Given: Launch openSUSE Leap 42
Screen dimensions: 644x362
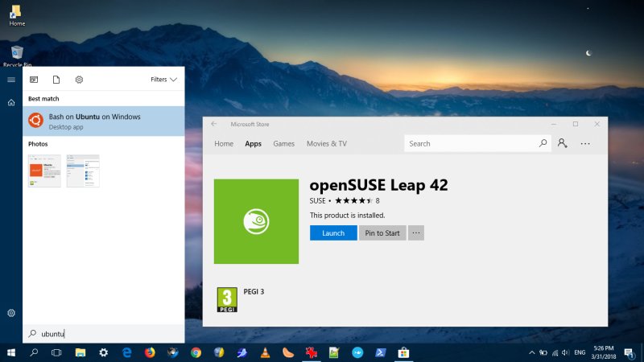Looking at the screenshot, I should [333, 232].
